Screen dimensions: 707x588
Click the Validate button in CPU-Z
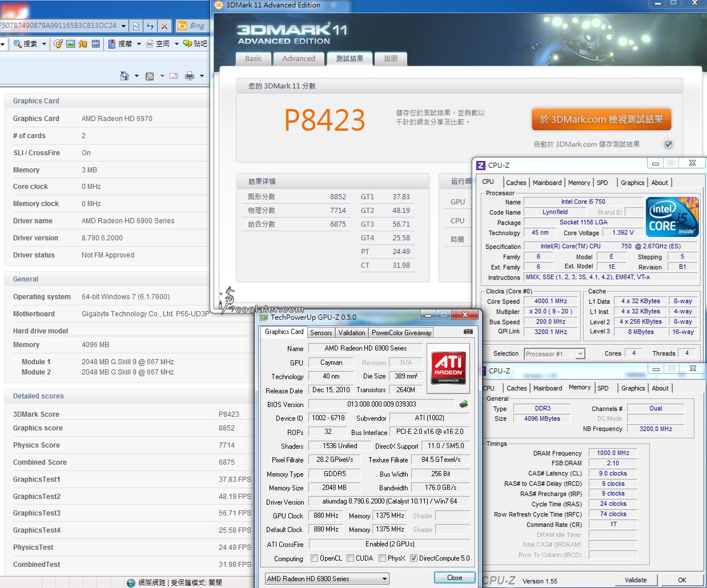coord(636,580)
